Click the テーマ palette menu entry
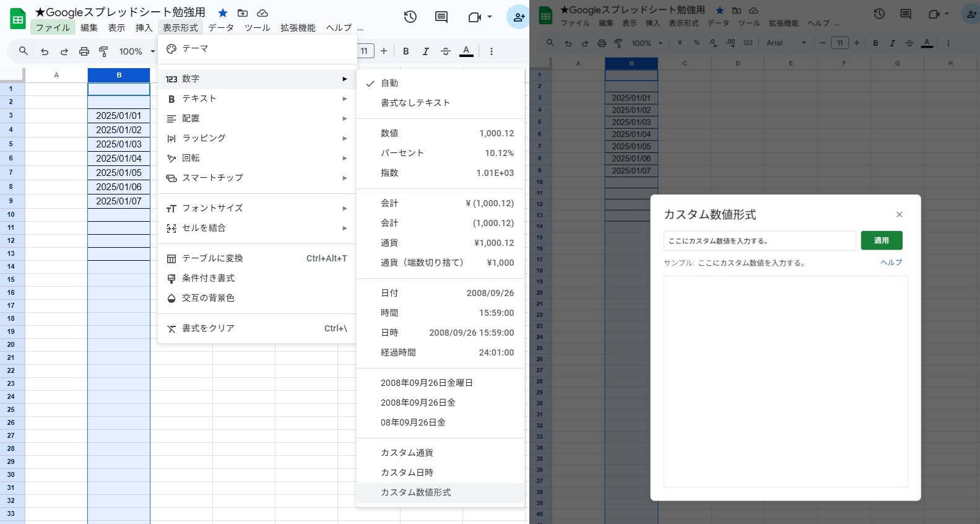The height and width of the screenshot is (524, 980). pos(195,48)
